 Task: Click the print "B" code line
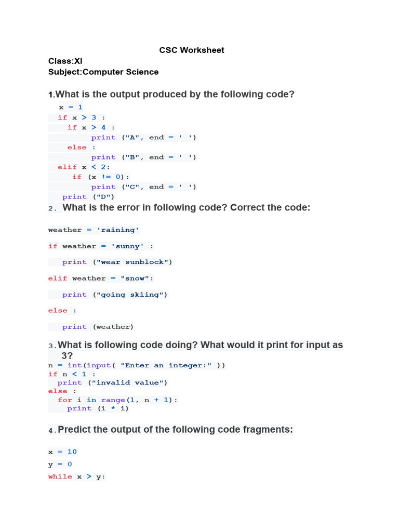[x=144, y=157]
